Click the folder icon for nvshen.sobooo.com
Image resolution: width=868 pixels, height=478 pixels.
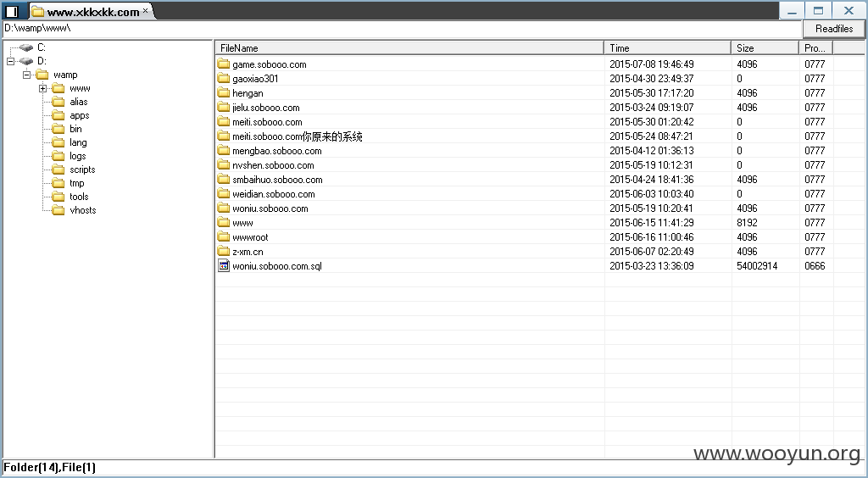[x=224, y=165]
